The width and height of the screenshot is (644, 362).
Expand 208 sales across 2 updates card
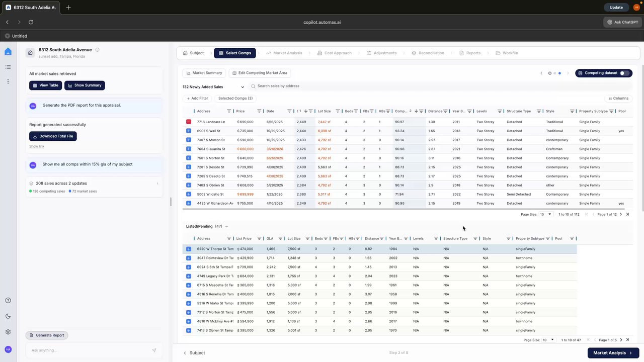click(x=94, y=187)
